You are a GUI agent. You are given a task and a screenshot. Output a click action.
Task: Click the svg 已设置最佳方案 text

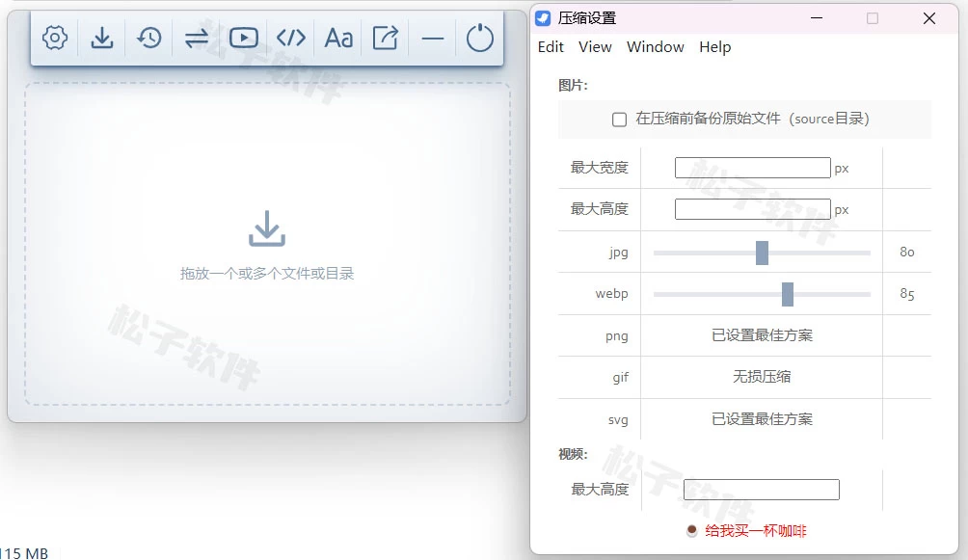(762, 419)
